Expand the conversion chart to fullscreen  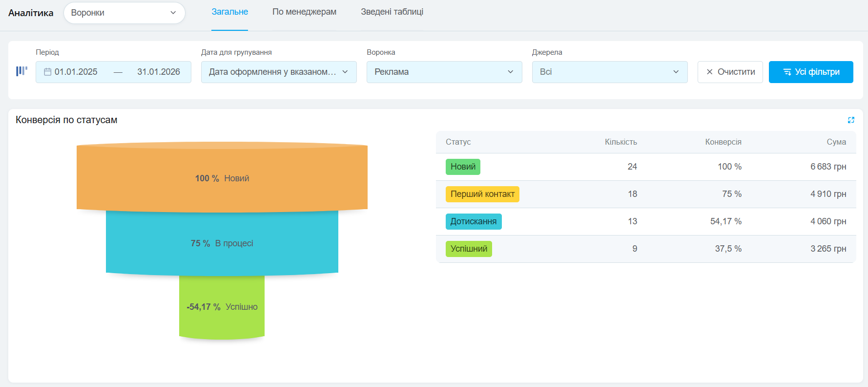pyautogui.click(x=851, y=120)
